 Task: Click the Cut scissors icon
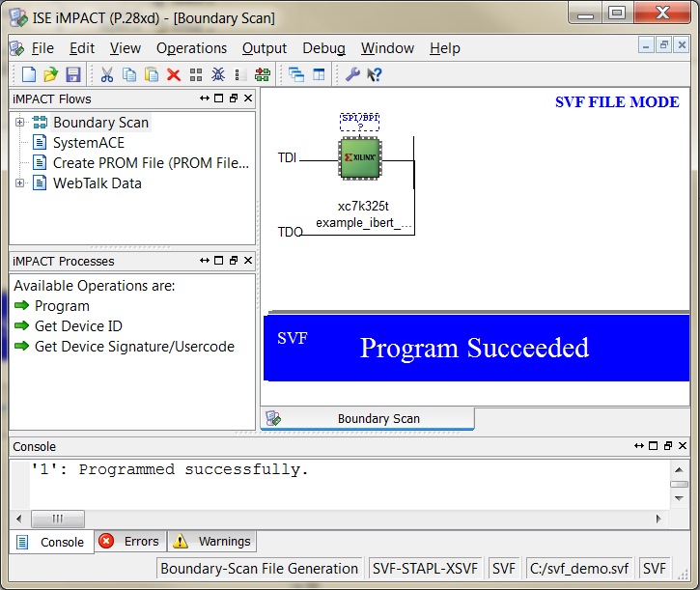point(107,74)
